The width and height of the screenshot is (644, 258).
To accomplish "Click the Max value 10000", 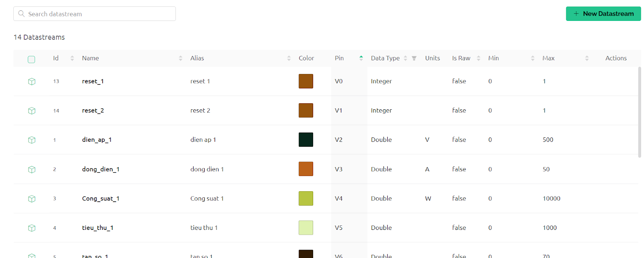I will point(551,199).
